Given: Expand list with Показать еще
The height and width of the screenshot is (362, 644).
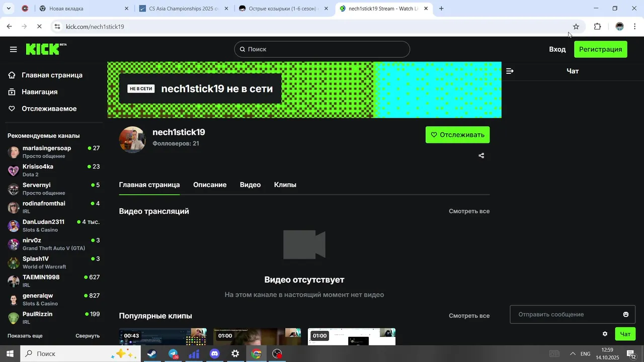Looking at the screenshot, I should (x=25, y=336).
